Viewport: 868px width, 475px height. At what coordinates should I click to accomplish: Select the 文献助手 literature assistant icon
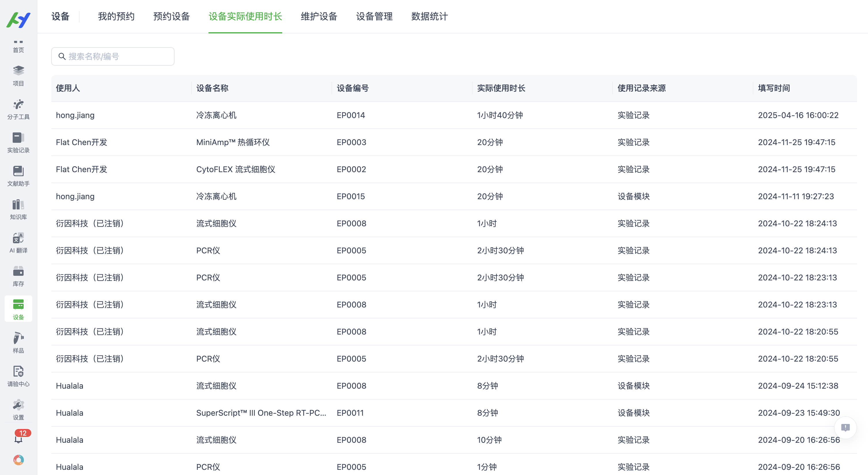pos(18,175)
